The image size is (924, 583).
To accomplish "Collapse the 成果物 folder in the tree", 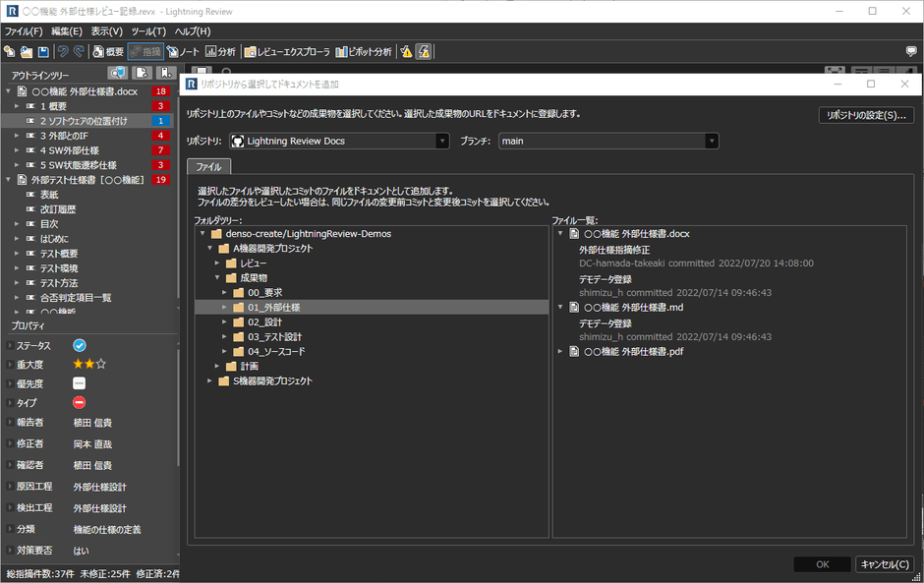I will 217,276.
